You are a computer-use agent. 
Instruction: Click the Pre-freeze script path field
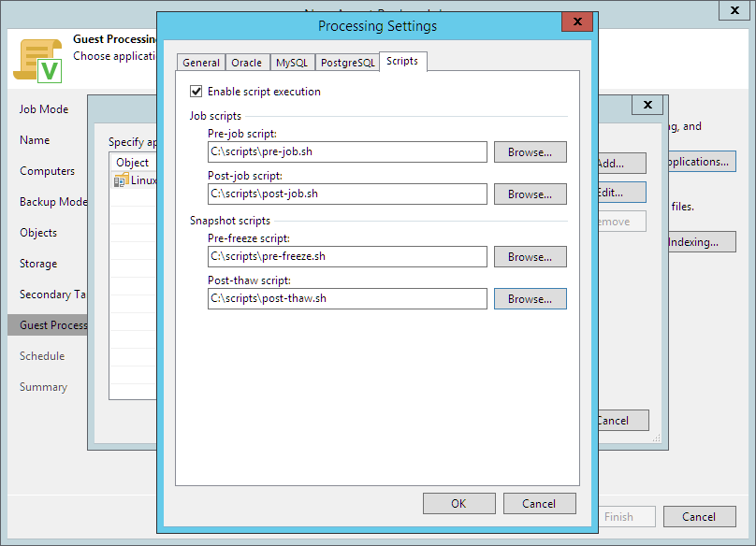[347, 256]
